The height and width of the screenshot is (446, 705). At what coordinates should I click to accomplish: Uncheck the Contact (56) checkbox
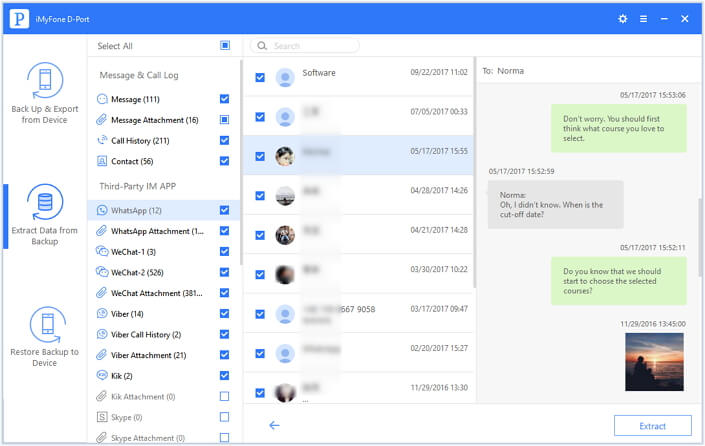tap(224, 161)
